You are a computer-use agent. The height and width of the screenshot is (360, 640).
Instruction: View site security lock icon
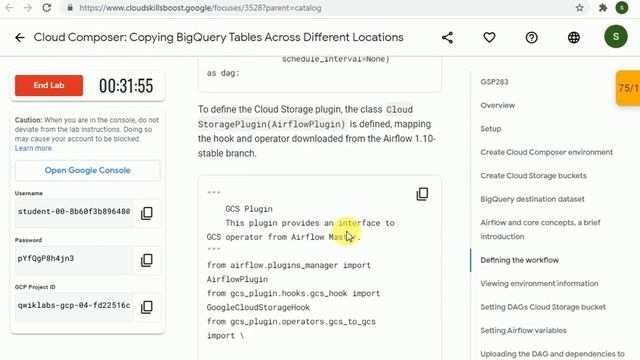70,8
